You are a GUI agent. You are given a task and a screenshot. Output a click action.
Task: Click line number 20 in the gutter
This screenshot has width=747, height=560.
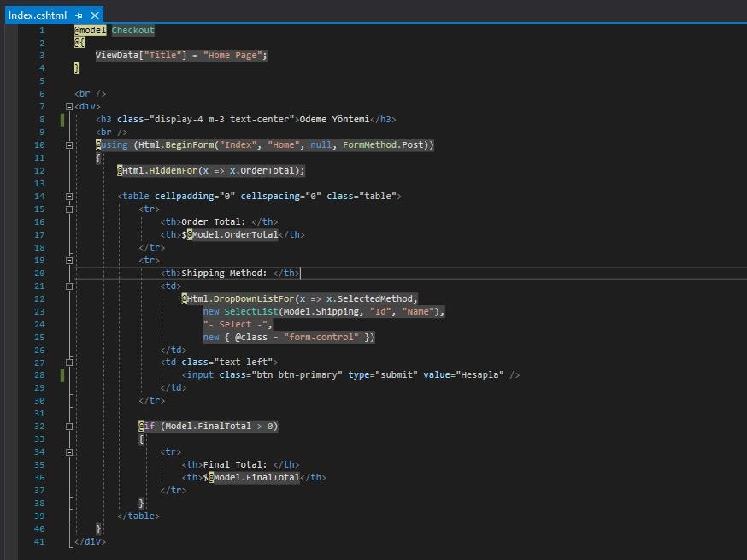click(39, 273)
